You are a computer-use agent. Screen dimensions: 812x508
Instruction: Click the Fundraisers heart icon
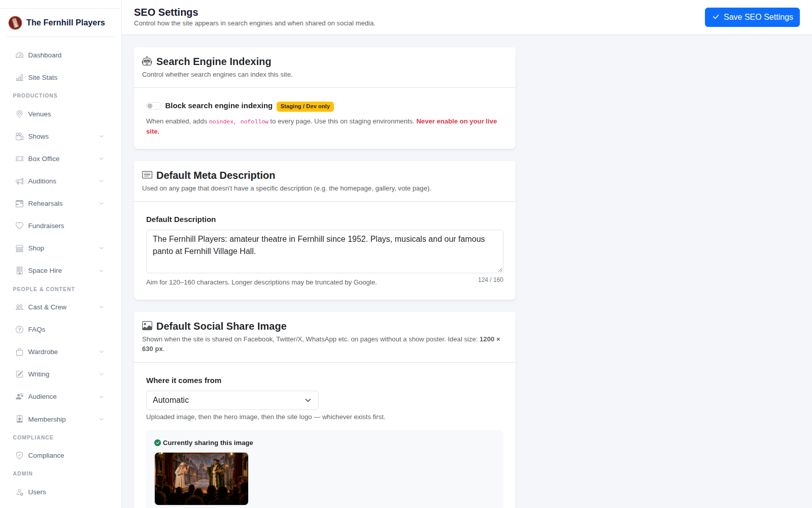point(20,226)
